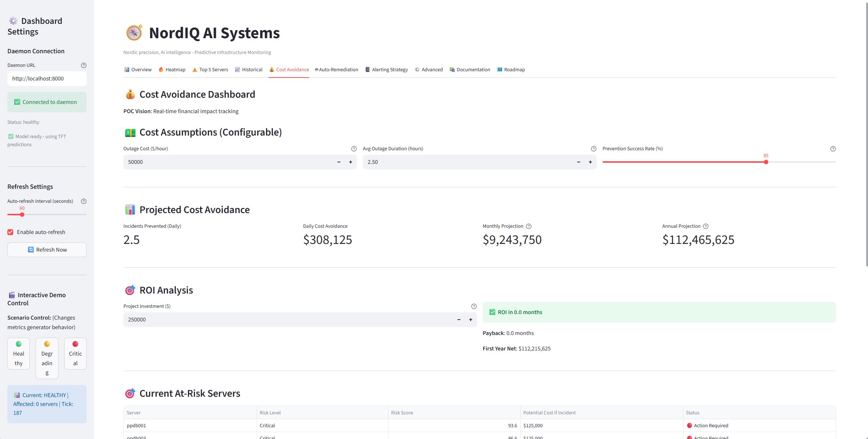Uncheck Enable auto-refresh checkbox
The image size is (868, 439).
(11, 232)
